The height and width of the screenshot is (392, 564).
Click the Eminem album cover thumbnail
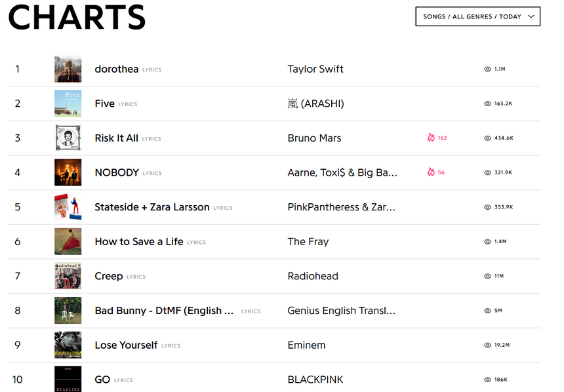pos(68,345)
